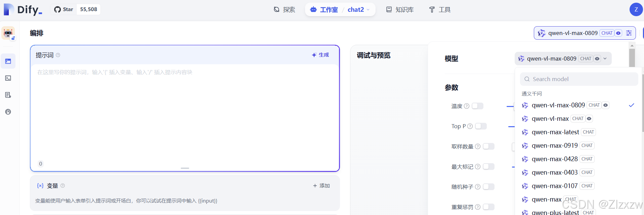Click the 最大标记 slider track

pyautogui.click(x=513, y=167)
